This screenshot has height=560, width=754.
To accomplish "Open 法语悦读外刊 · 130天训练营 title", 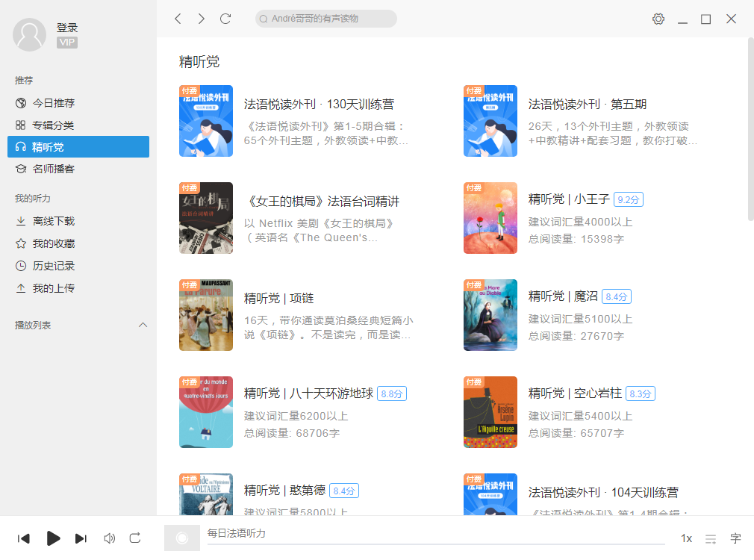I will tap(319, 105).
